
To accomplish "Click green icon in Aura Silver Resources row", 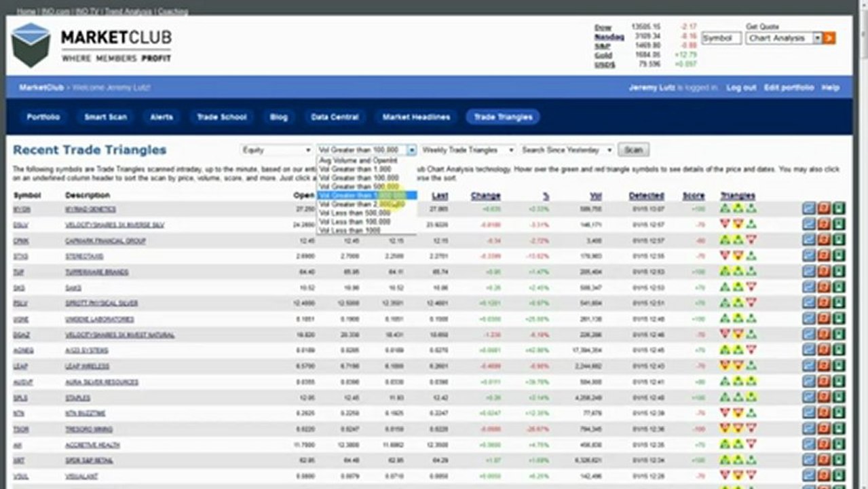I will click(839, 382).
